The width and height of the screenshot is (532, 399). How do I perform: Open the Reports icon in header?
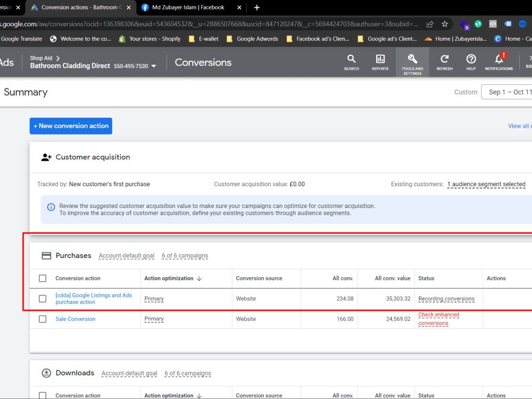tap(380, 62)
